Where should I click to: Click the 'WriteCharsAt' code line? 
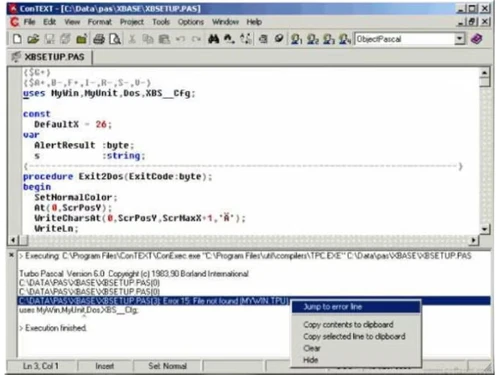pyautogui.click(x=140, y=218)
